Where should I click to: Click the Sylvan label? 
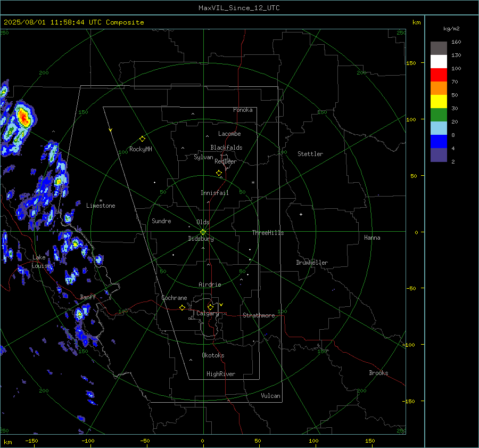pos(203,157)
